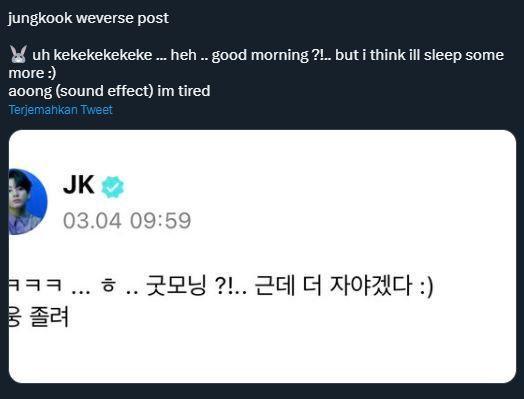The width and height of the screenshot is (524, 399).
Task: Open JK's round profile avatar
Action: [28, 202]
